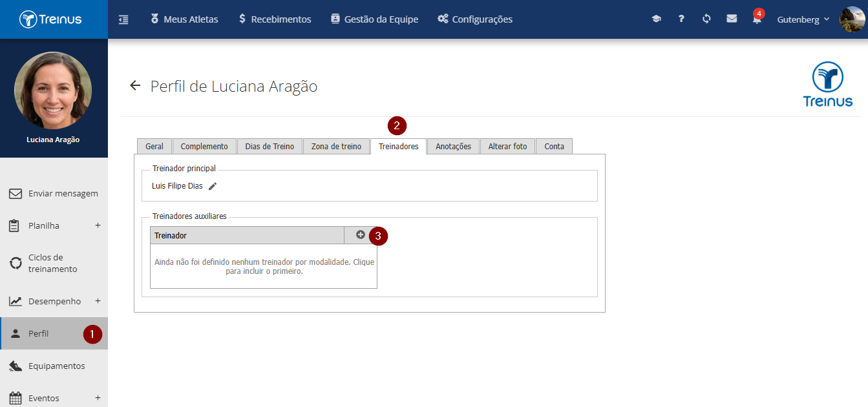Switch to the Conta tab
The image size is (868, 407).
[554, 146]
